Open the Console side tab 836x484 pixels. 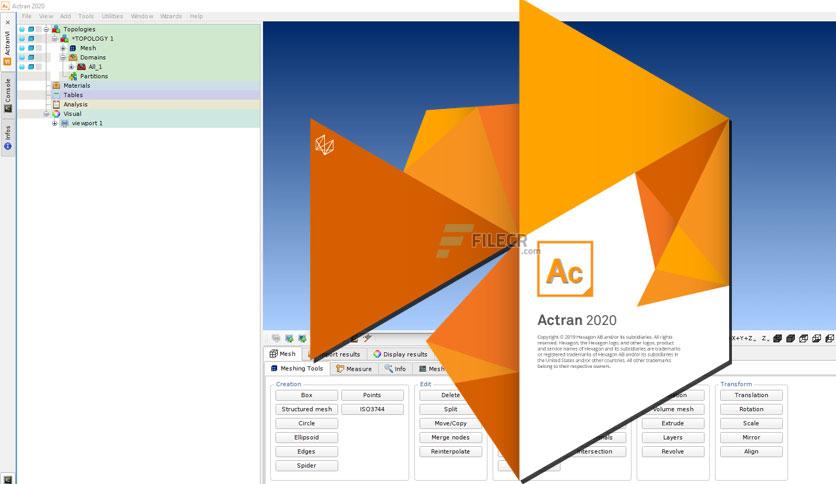(x=7, y=95)
